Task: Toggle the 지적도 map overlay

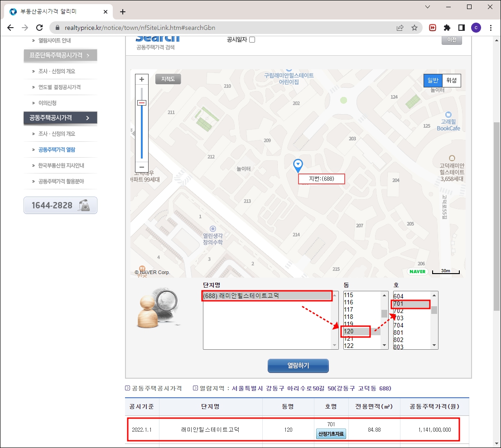Action: tap(168, 79)
